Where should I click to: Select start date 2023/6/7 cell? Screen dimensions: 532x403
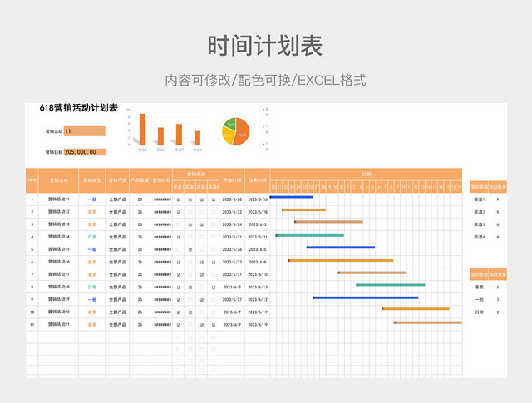(x=232, y=312)
